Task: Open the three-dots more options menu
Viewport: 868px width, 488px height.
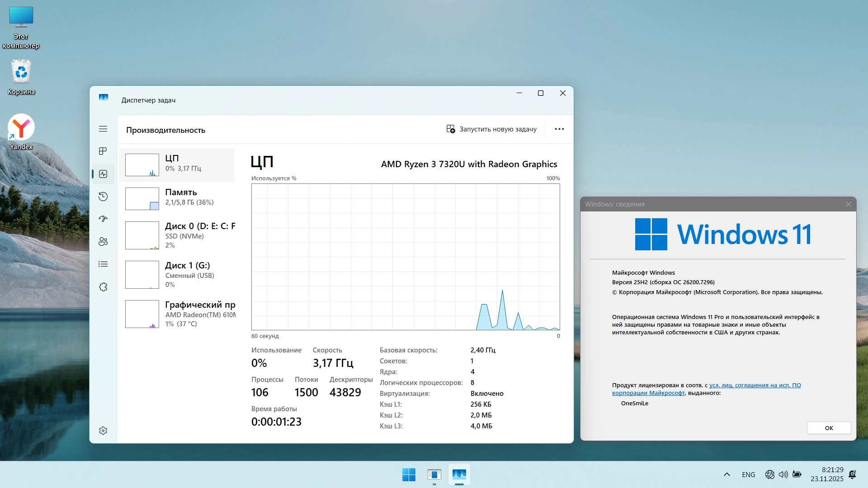Action: click(559, 129)
